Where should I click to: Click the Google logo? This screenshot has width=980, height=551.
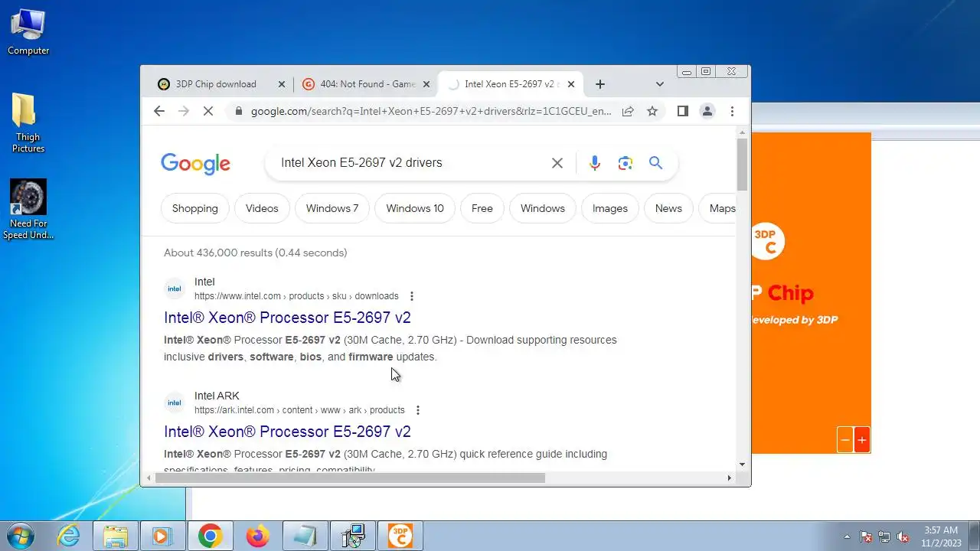[x=195, y=163]
